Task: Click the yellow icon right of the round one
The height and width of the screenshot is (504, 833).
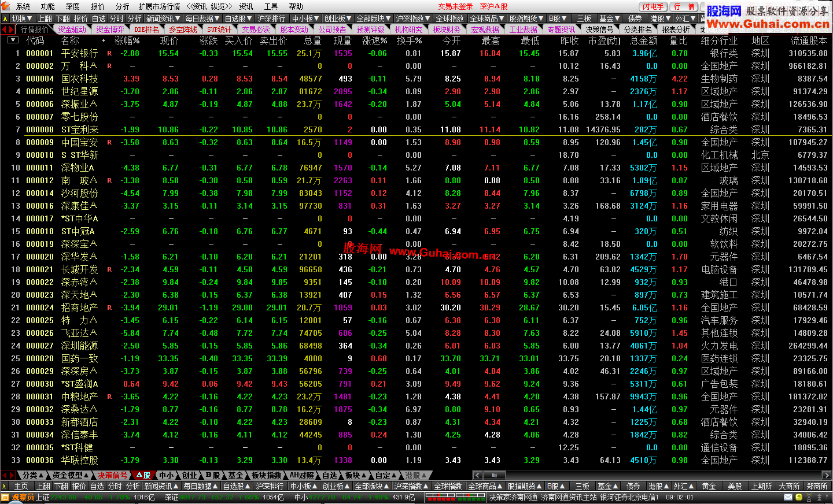Action: (x=809, y=497)
